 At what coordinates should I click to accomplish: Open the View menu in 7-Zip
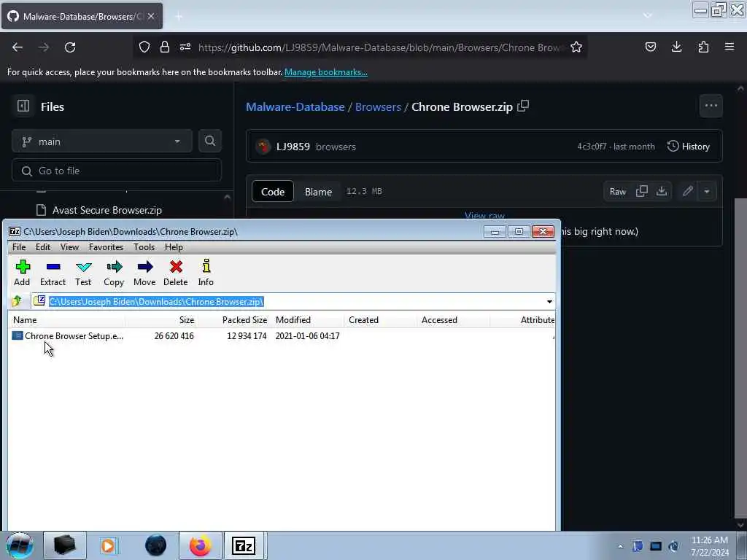69,247
